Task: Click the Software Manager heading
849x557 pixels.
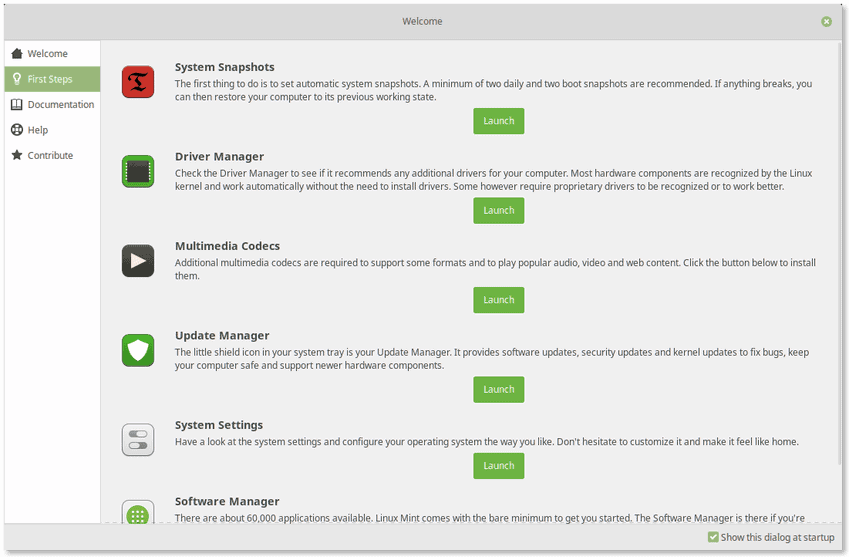Action: click(227, 501)
